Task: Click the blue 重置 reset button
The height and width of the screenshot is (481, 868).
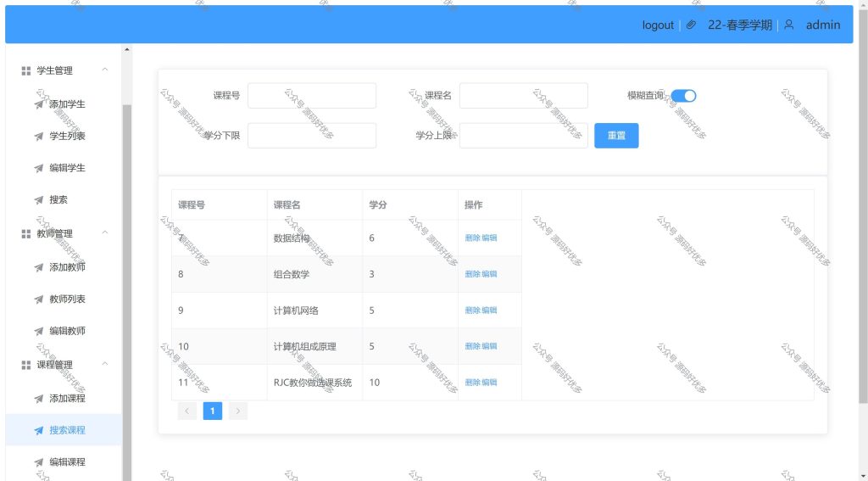Action: tap(616, 136)
